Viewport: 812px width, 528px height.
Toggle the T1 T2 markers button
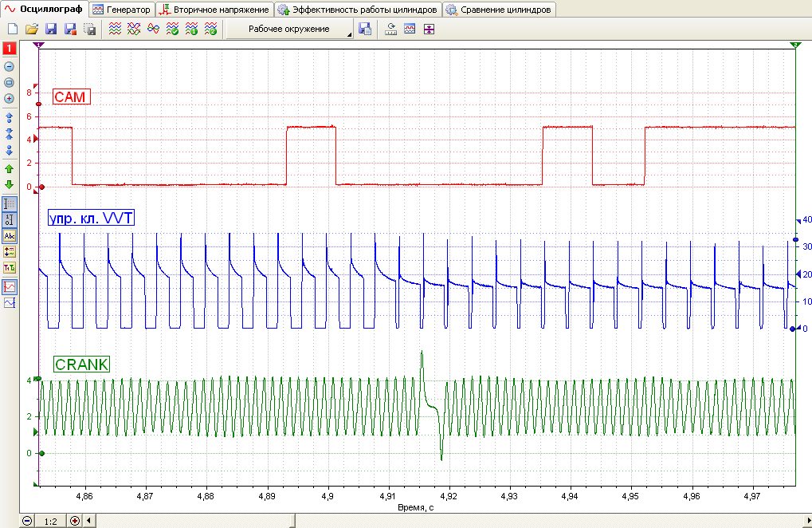10,268
